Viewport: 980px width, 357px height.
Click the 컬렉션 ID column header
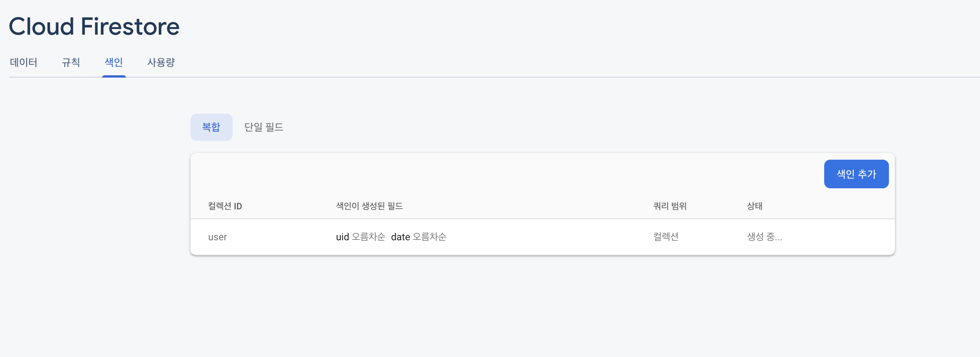[x=225, y=206]
